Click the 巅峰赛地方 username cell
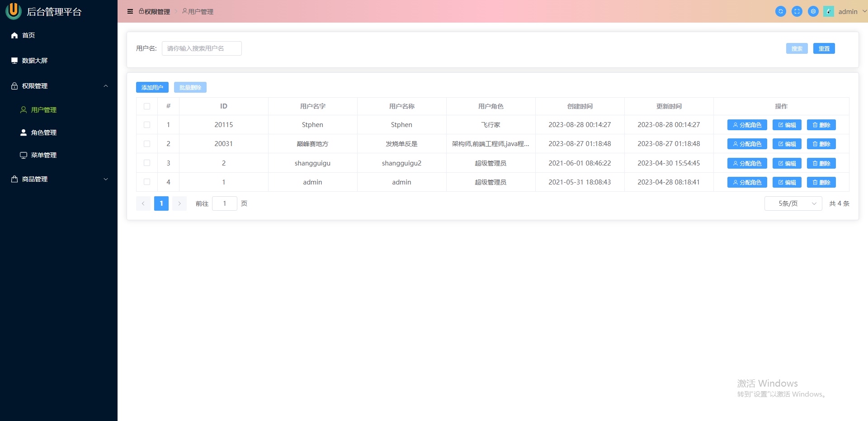 pyautogui.click(x=312, y=144)
